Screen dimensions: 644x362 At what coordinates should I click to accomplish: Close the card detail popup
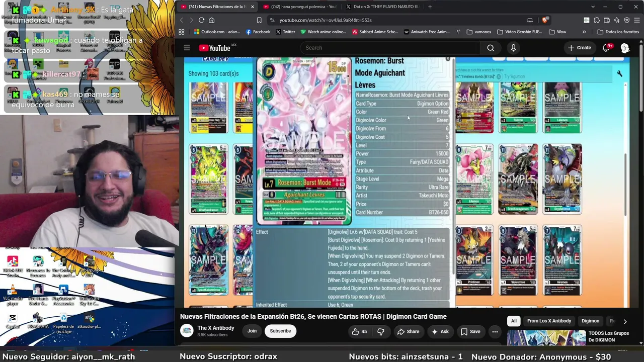tap(448, 59)
